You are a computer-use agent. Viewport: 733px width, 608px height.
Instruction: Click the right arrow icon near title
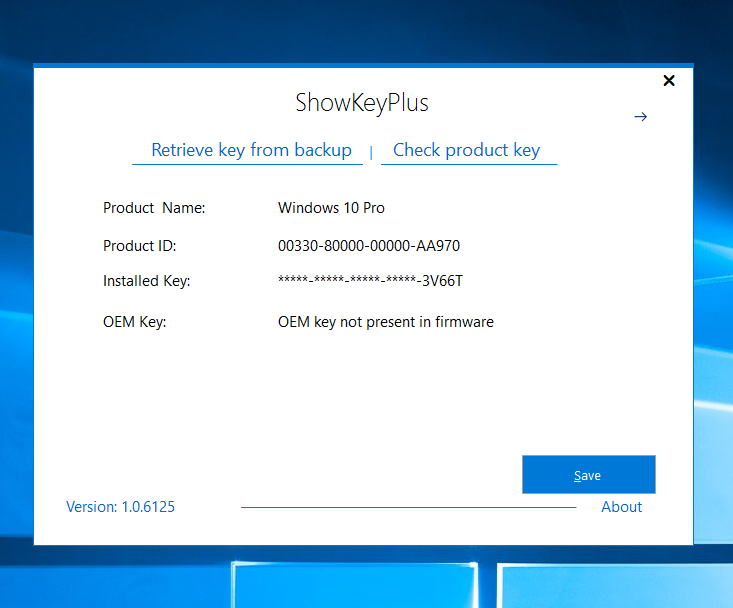640,116
